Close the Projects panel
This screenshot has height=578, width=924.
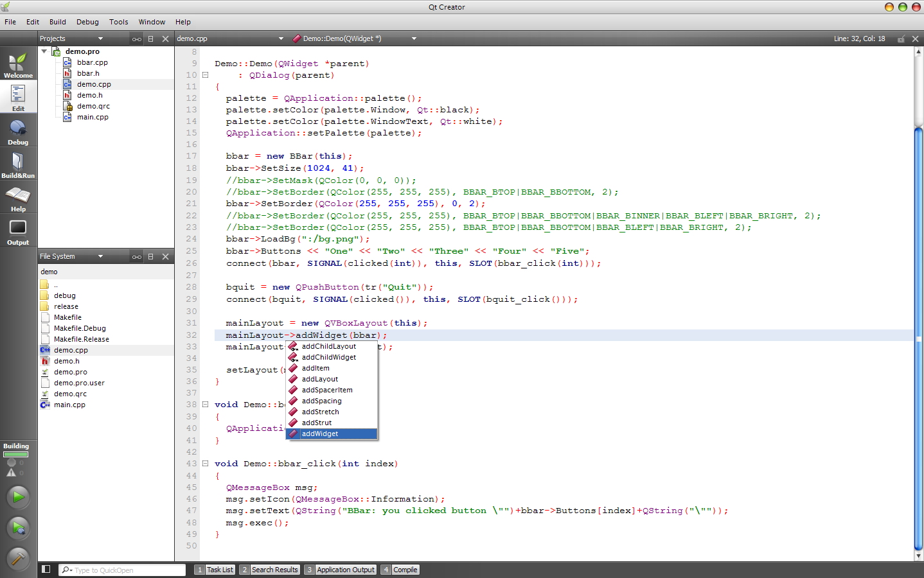(x=166, y=39)
